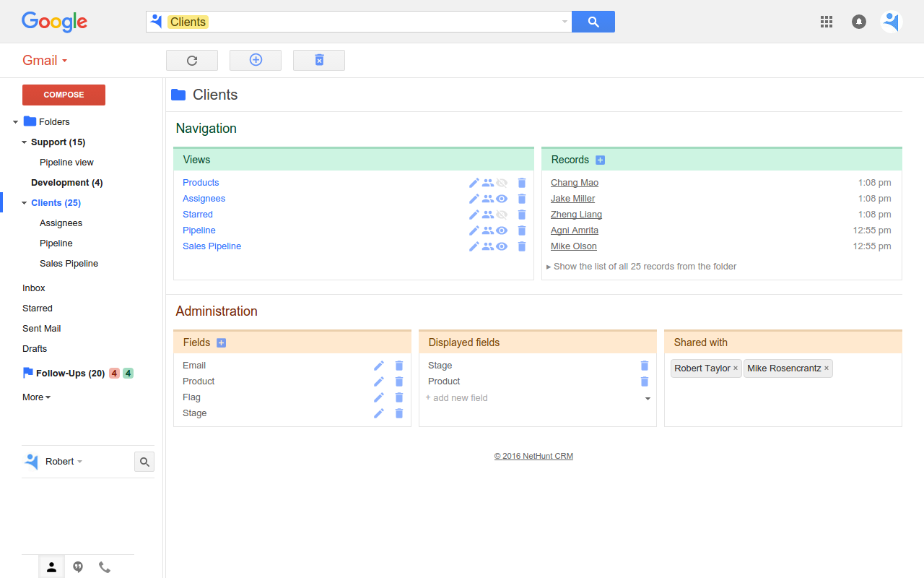Expand the list of all 25 records
Image resolution: width=924 pixels, height=578 pixels.
(642, 267)
